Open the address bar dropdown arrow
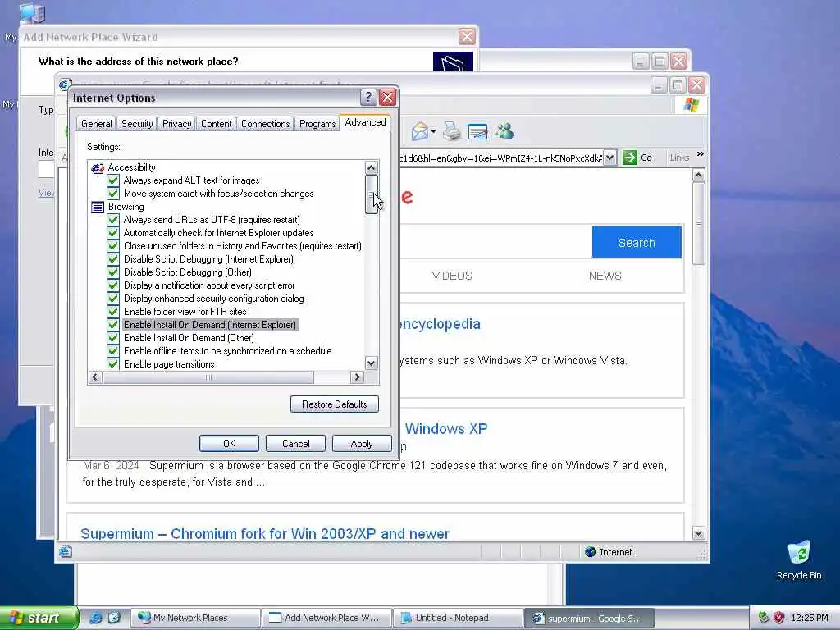 click(x=609, y=157)
